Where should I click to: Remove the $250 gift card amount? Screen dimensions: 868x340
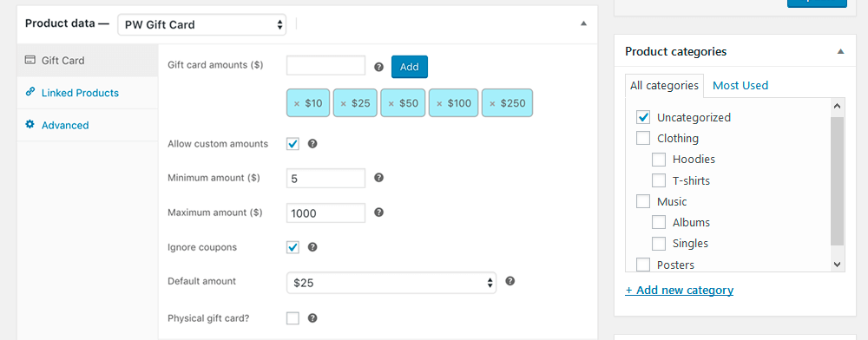coord(492,103)
